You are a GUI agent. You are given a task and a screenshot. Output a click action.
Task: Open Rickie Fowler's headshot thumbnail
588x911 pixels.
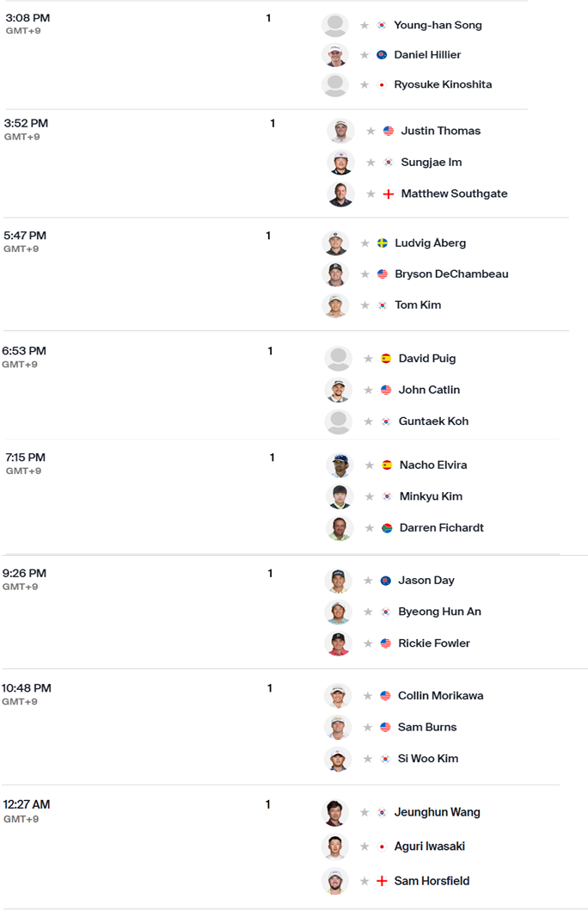coord(338,643)
